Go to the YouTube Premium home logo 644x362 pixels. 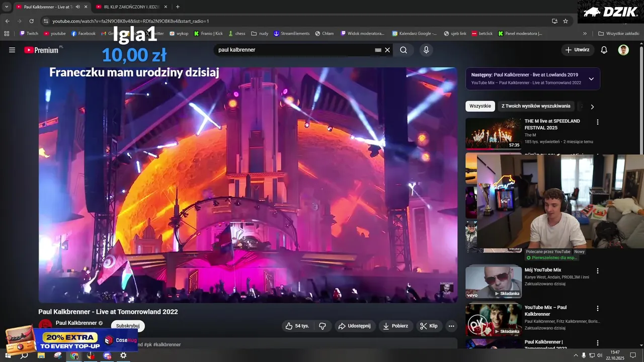(41, 50)
